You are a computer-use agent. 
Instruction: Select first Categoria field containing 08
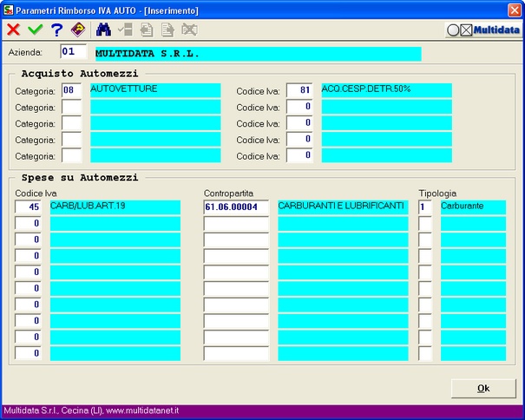coord(72,90)
